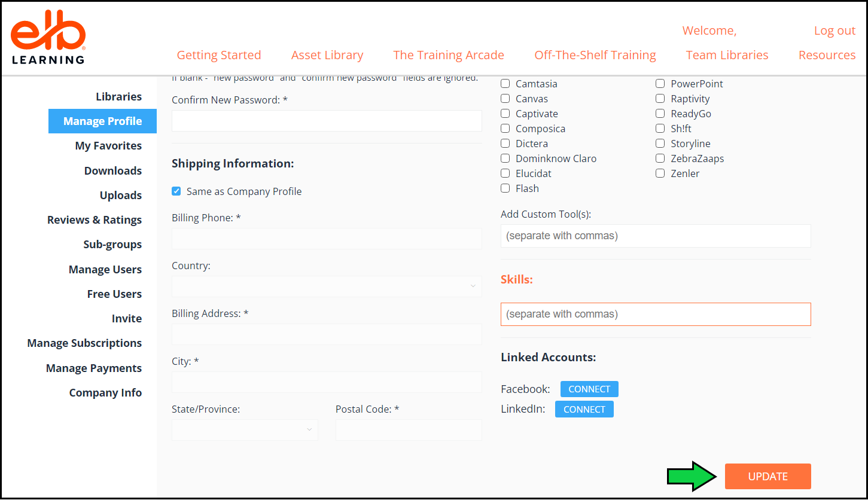Open Manage Subscriptions in the sidebar
Viewport: 868px width, 500px height.
(84, 343)
